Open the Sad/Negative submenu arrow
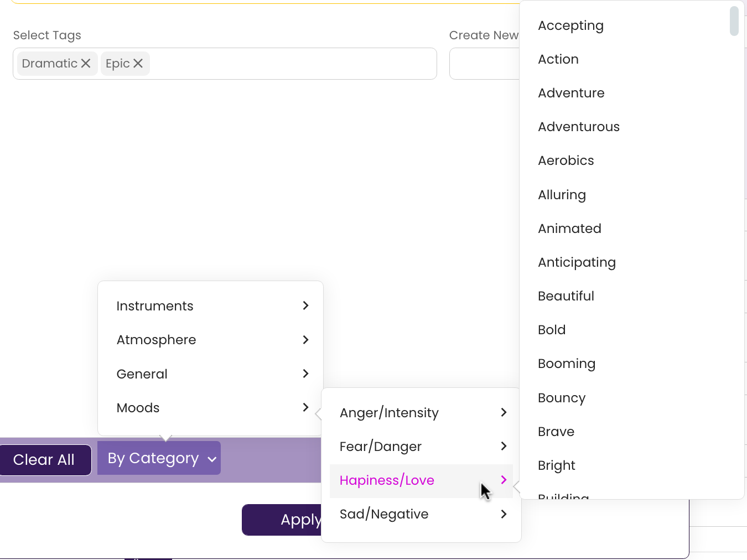The width and height of the screenshot is (747, 560). (x=504, y=514)
